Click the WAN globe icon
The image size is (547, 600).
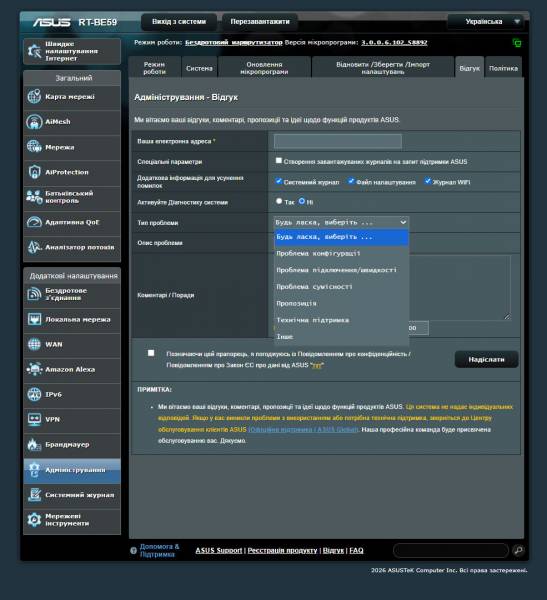point(34,344)
